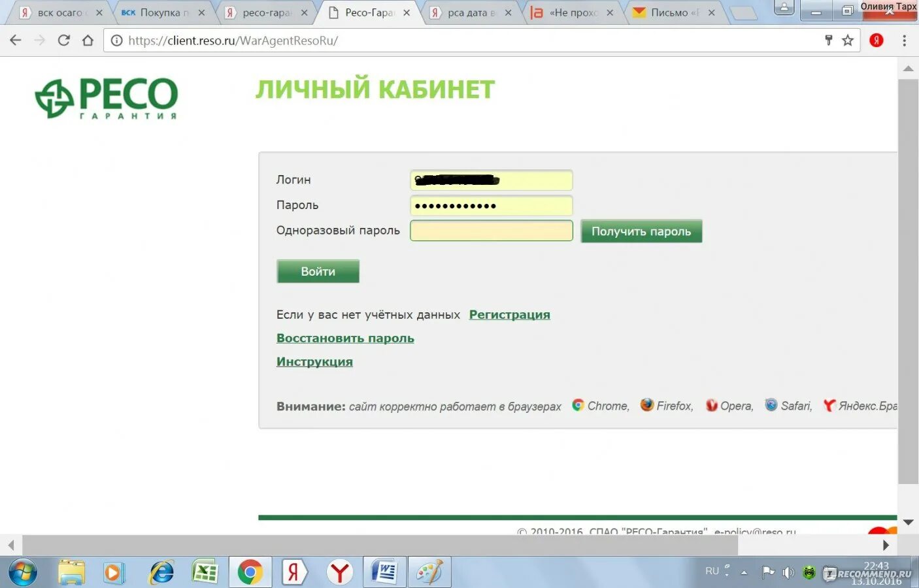Image resolution: width=919 pixels, height=588 pixels.
Task: Click the forward navigation arrow
Action: 40,41
